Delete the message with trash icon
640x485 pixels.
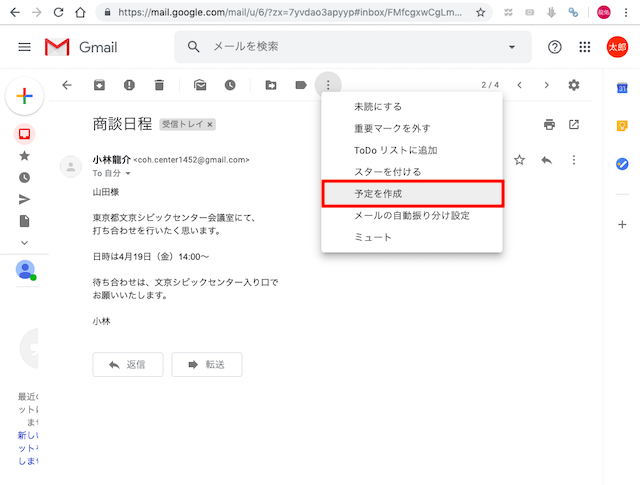coord(159,85)
